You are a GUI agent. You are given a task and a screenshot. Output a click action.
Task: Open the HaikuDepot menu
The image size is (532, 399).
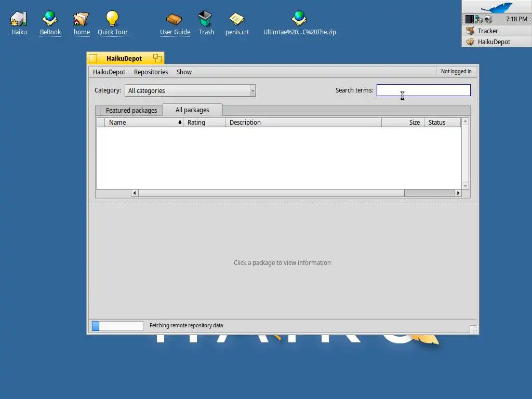pyautogui.click(x=109, y=72)
